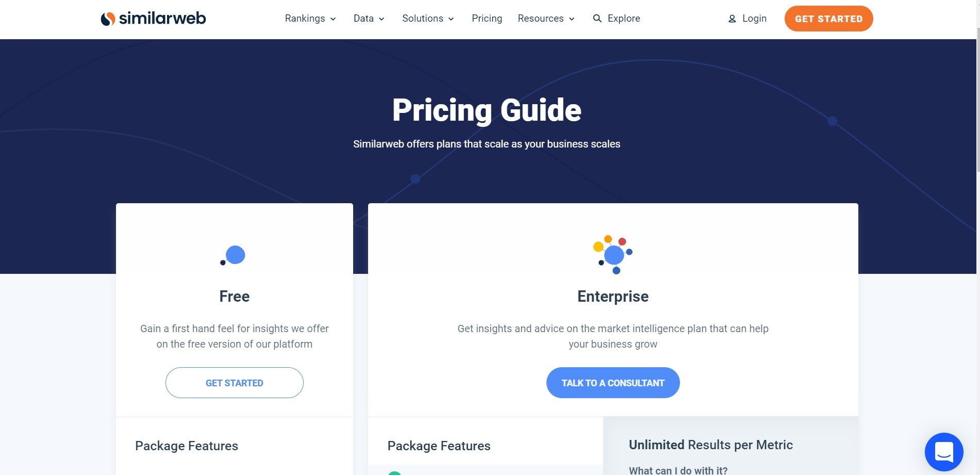Click the Unlimited Results per Metric heading
This screenshot has width=980, height=475.
click(710, 445)
